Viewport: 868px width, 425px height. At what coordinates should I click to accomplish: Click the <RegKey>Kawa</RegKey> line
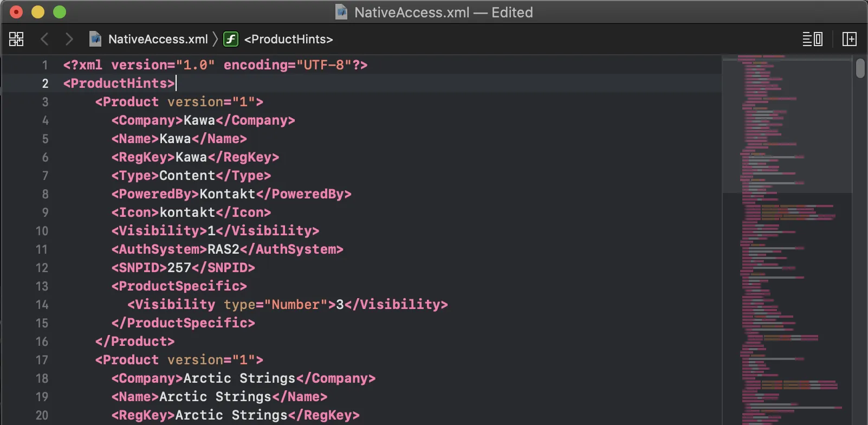click(x=195, y=157)
